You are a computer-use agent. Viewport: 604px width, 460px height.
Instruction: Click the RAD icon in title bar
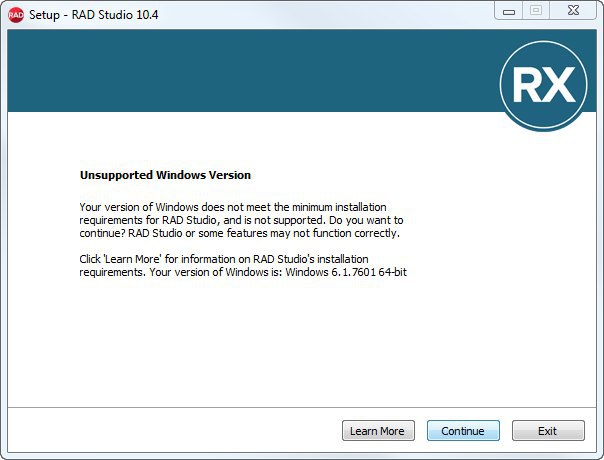pos(16,15)
